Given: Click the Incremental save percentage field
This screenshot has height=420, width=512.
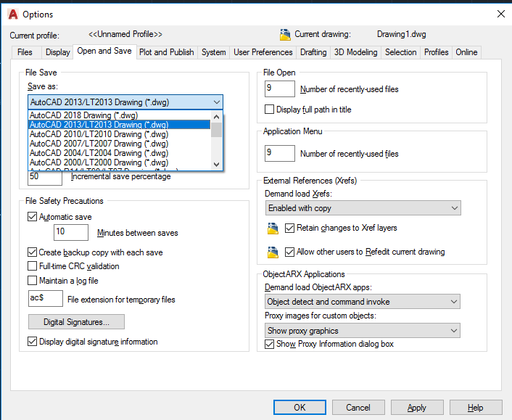Looking at the screenshot, I should [45, 177].
